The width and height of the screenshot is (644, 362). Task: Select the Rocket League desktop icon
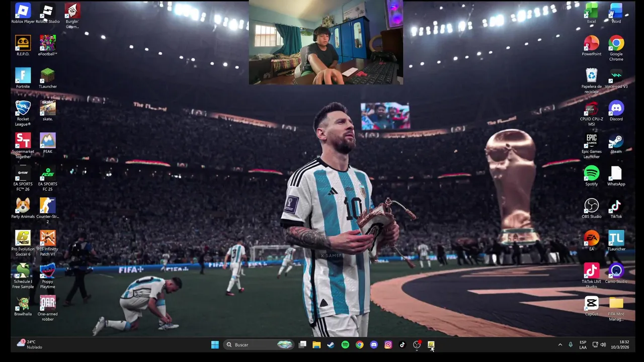23,113
